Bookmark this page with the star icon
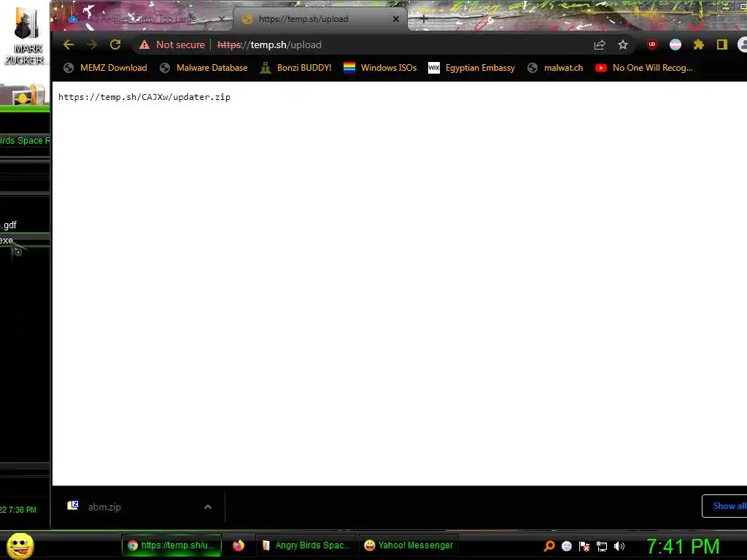Screen dimensions: 747x560 [623, 44]
